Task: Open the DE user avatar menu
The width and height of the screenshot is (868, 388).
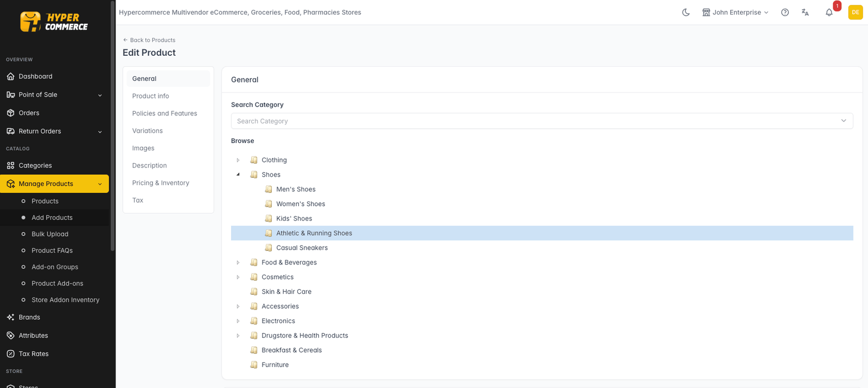Action: click(x=856, y=12)
